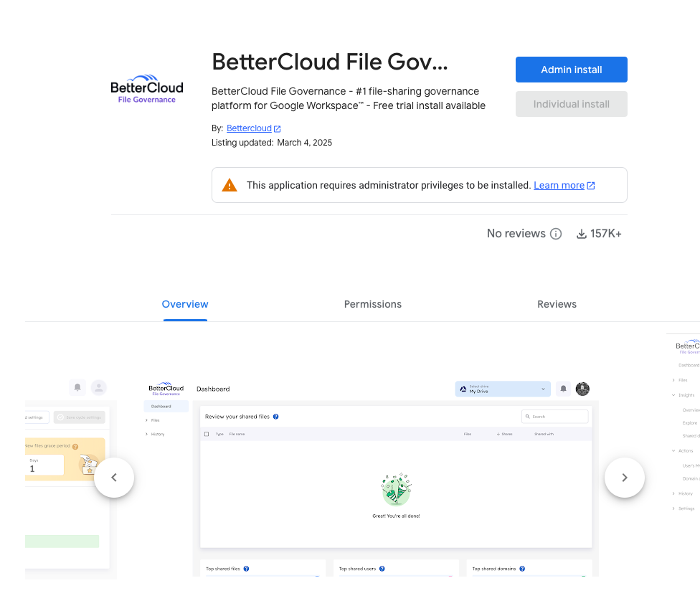Click the 157K+ download count text
Image resolution: width=700 pixels, height=611 pixels.
606,234
